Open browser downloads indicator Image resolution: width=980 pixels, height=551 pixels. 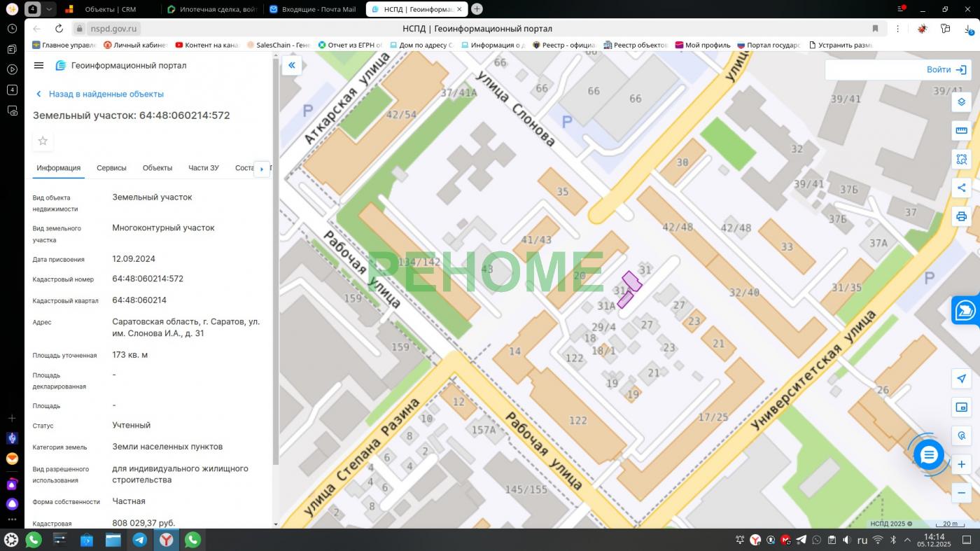point(968,29)
